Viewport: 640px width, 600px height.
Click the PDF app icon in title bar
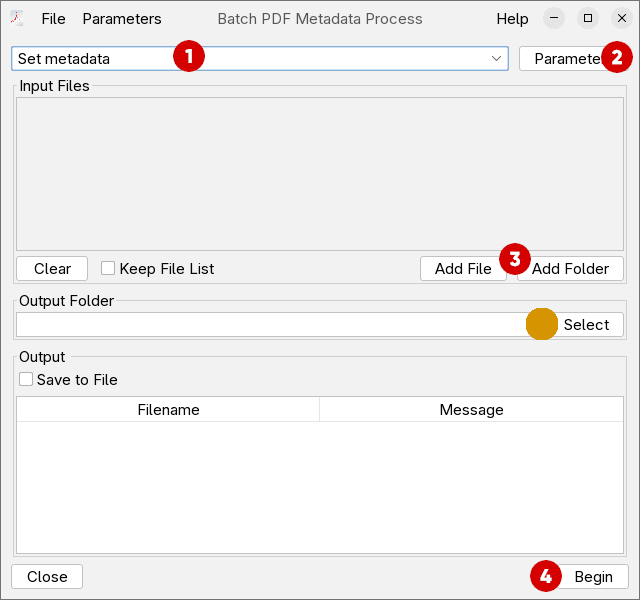[17, 19]
